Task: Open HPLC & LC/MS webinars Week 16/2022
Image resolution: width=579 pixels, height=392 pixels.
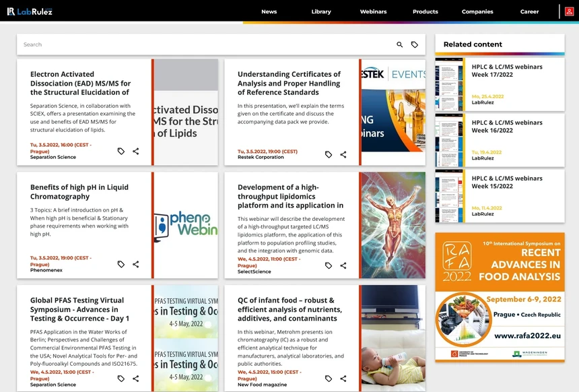Action: point(507,127)
